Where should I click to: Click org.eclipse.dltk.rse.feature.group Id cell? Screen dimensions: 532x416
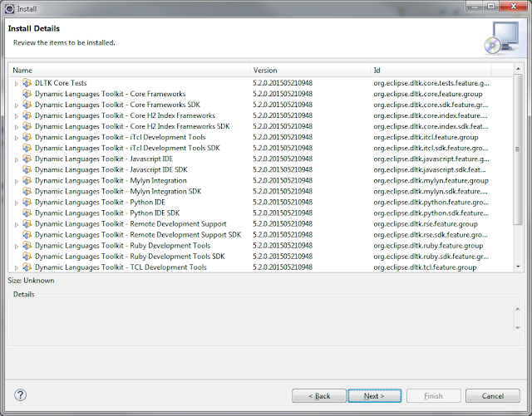[x=426, y=224]
